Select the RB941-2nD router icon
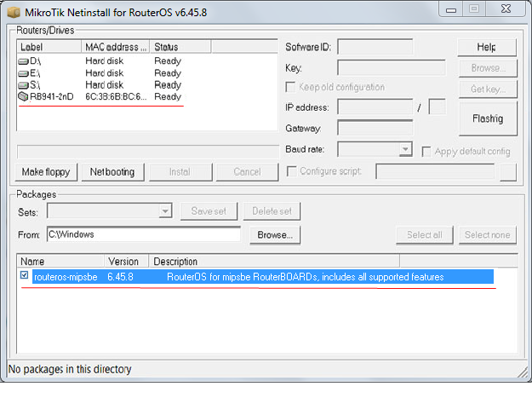The height and width of the screenshot is (415, 532). pyautogui.click(x=23, y=97)
